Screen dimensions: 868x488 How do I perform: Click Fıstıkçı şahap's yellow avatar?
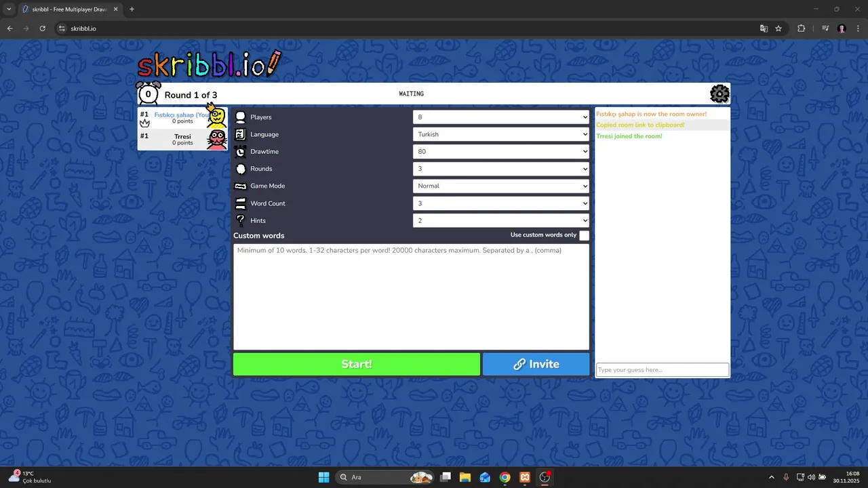click(217, 118)
